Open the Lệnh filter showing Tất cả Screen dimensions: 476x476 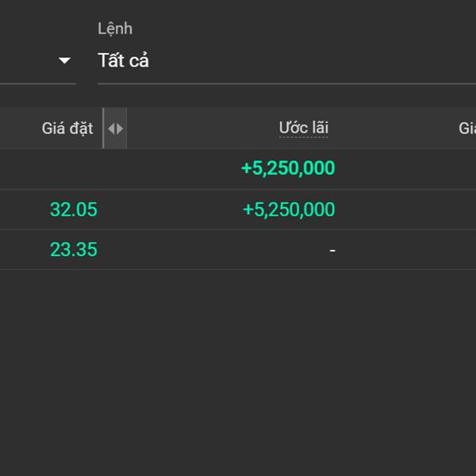pyautogui.click(x=286, y=60)
